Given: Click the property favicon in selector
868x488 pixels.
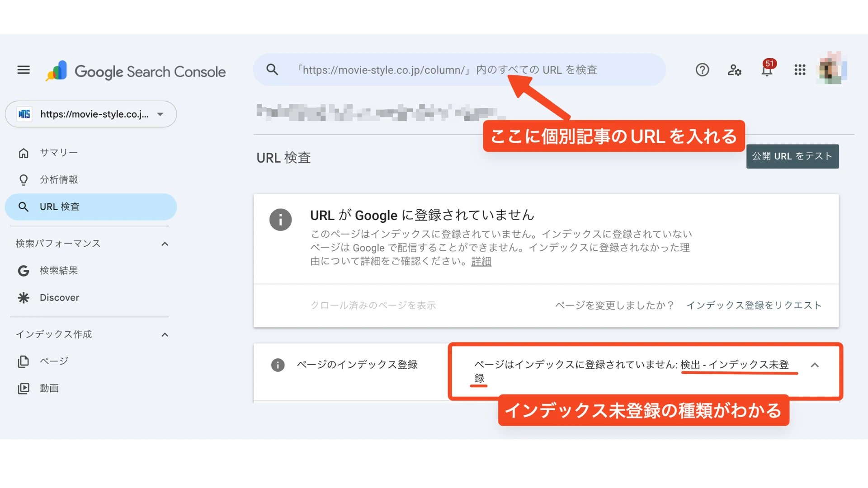Looking at the screenshot, I should 24,114.
